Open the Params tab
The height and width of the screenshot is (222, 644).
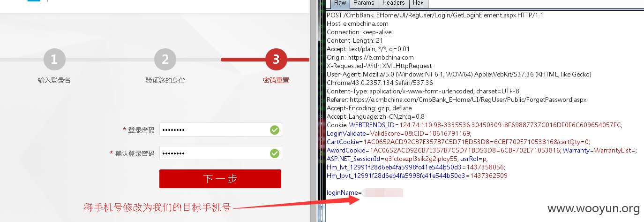tap(364, 3)
